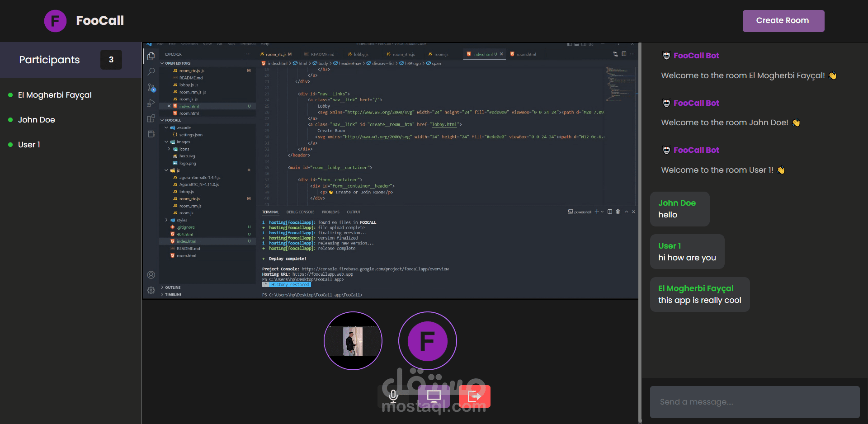The height and width of the screenshot is (424, 868).
Task: Select participant John Doe in the list
Action: pyautogui.click(x=37, y=120)
